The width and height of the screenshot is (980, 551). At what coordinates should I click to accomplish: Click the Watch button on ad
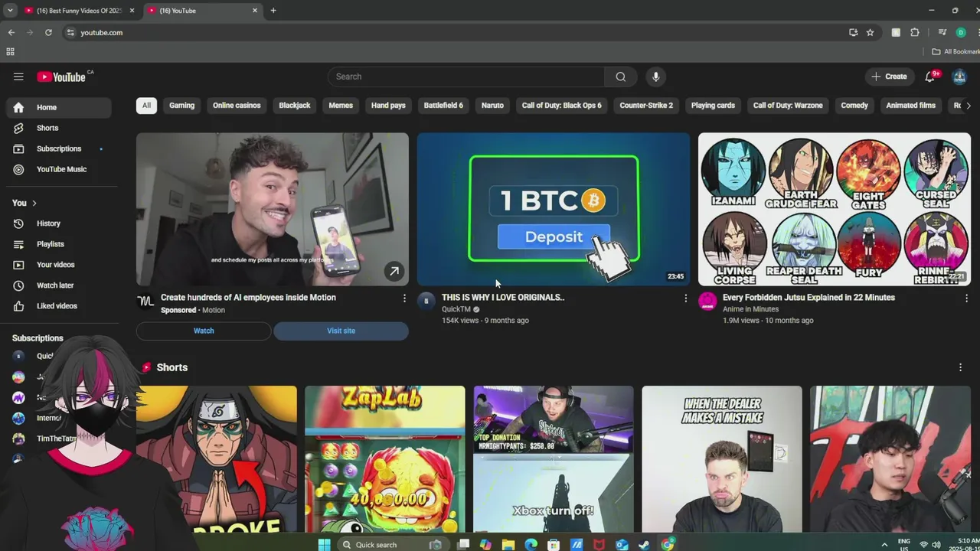(x=204, y=331)
